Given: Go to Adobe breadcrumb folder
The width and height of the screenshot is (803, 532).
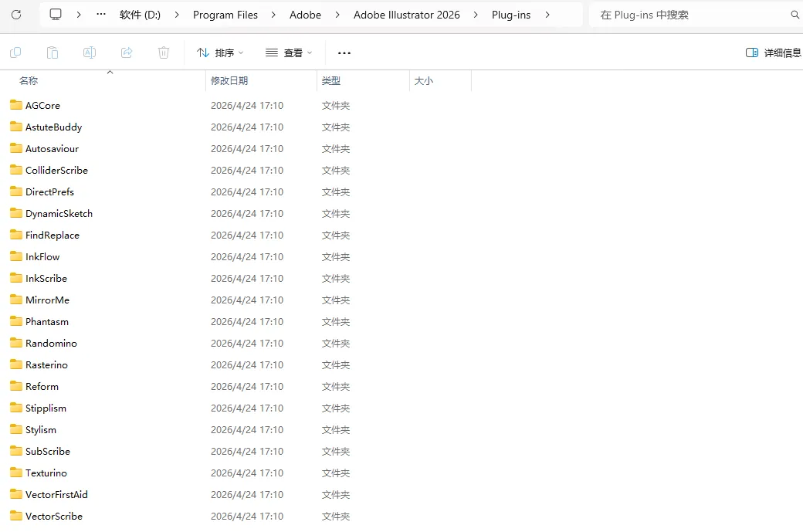Looking at the screenshot, I should tap(305, 15).
